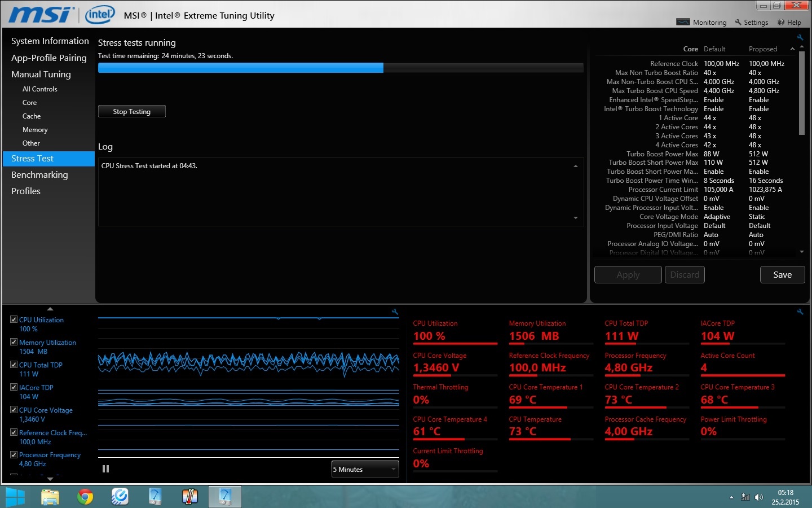Click proposed Core Voltage Mode Static
812x508 pixels.
click(x=757, y=217)
